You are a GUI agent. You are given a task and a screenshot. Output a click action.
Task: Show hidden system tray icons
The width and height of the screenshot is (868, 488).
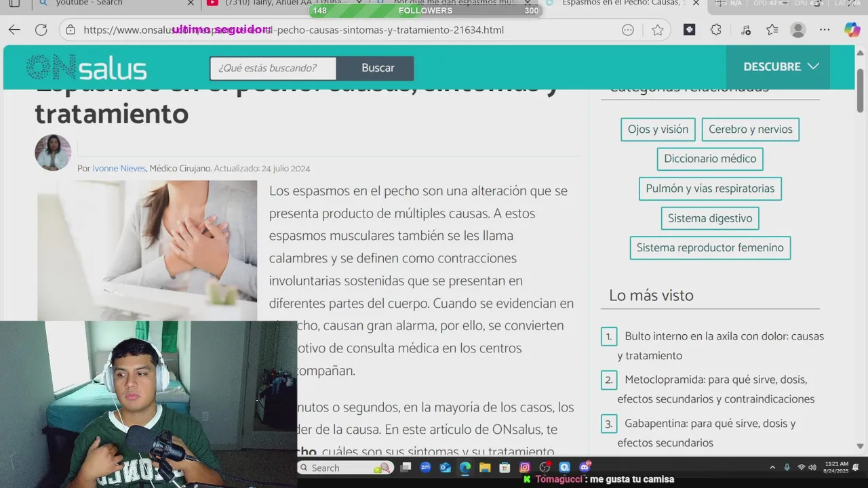tap(772, 468)
